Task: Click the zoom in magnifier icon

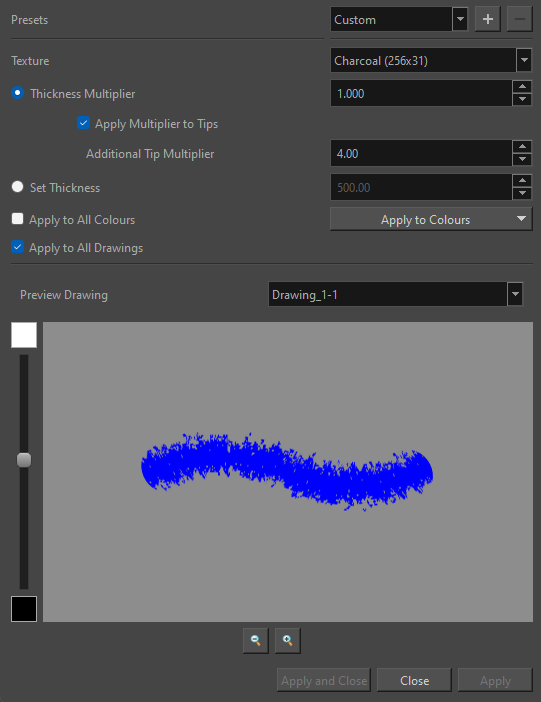Action: [288, 640]
